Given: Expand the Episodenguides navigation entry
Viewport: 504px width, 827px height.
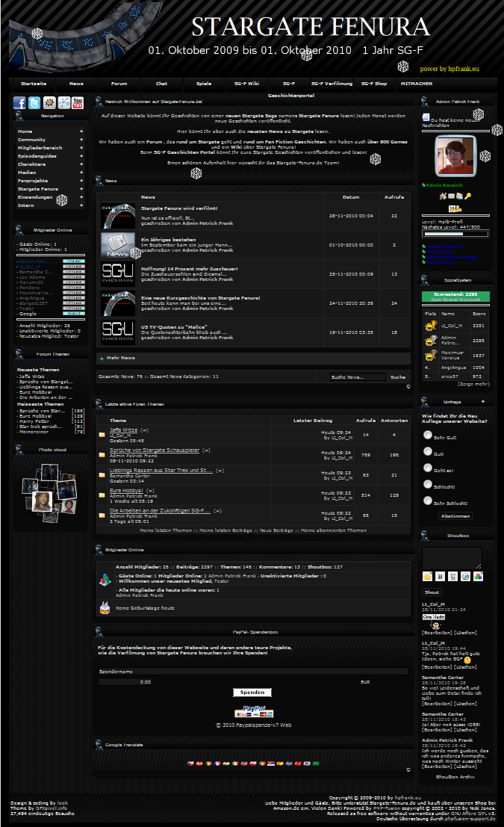Looking at the screenshot, I should pos(49,156).
